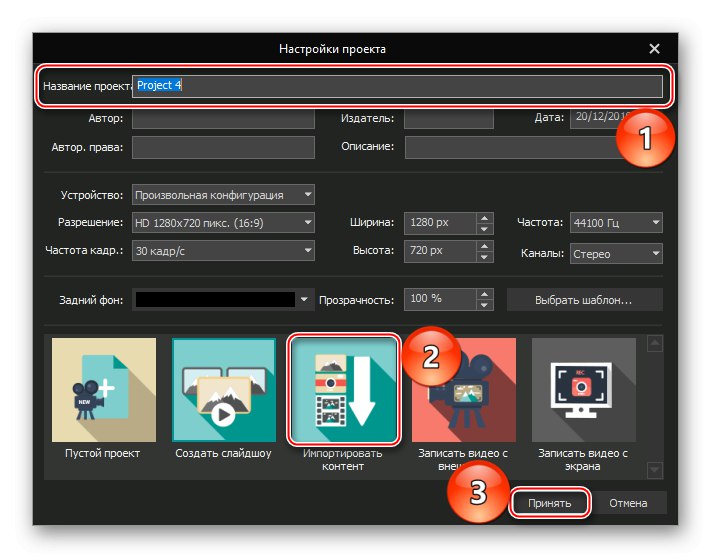711x558 pixels.
Task: Select the Пустой проект template icon
Action: click(104, 389)
